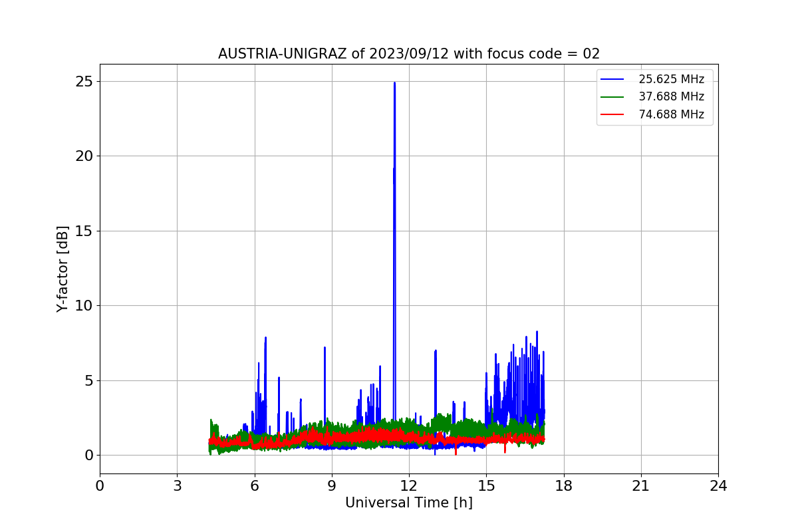Click the y-axis tick label 15

click(x=83, y=231)
